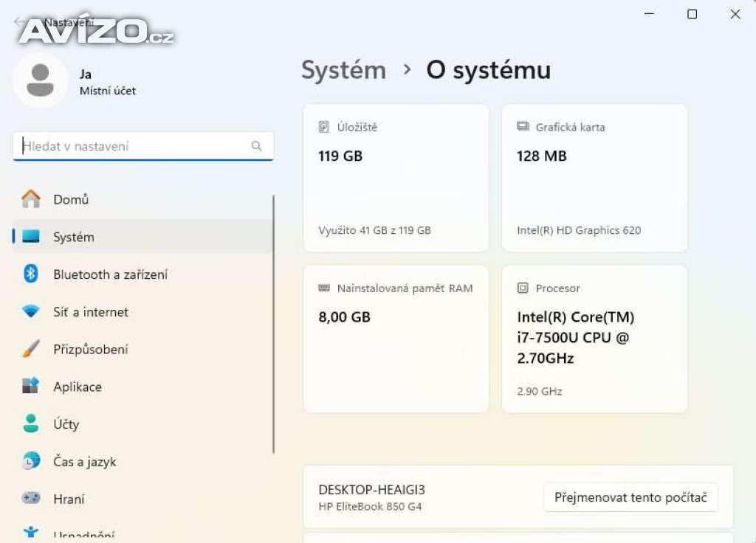The image size is (756, 543).
Task: Click the Systém breadcrumb link
Action: pos(343,70)
